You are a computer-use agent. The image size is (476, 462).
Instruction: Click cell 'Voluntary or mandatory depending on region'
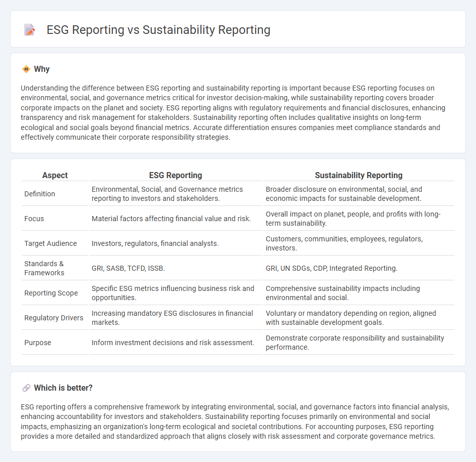[x=351, y=318]
